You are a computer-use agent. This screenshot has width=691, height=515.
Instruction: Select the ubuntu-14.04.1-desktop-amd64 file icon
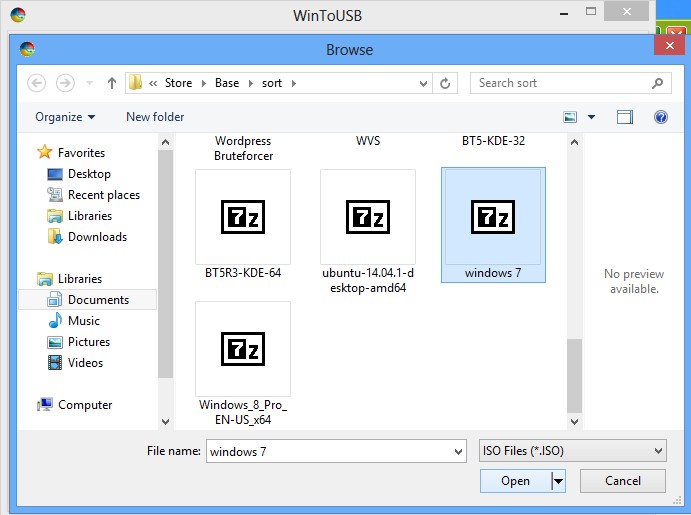tap(368, 217)
